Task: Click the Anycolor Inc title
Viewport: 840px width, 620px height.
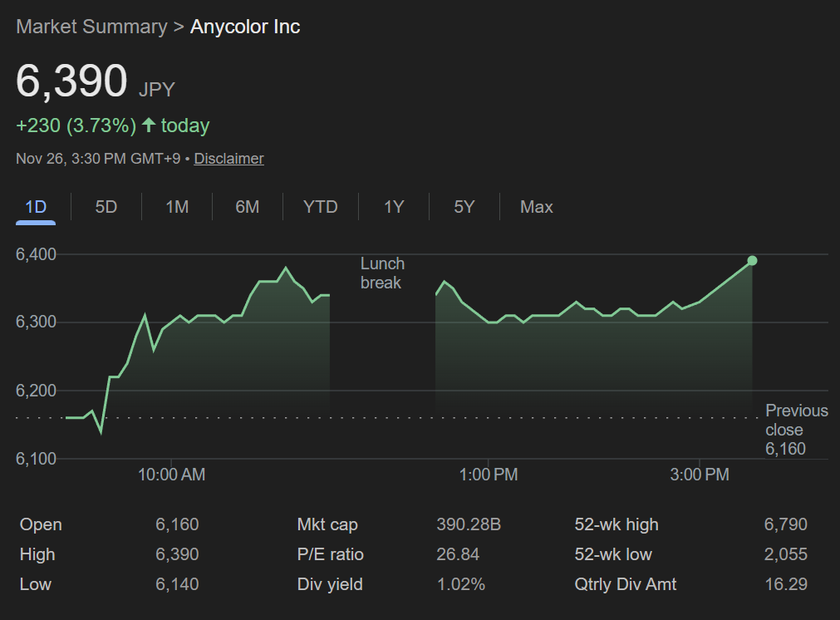Action: click(245, 27)
